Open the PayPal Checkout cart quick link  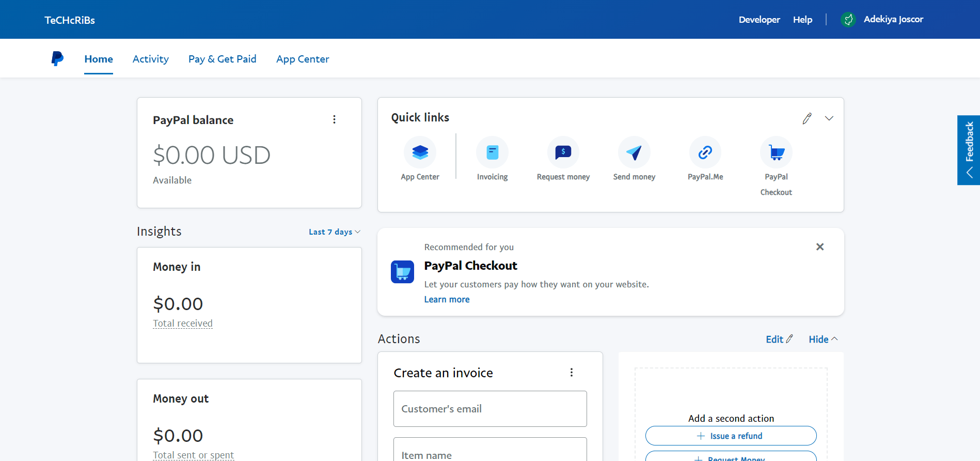[x=776, y=152]
